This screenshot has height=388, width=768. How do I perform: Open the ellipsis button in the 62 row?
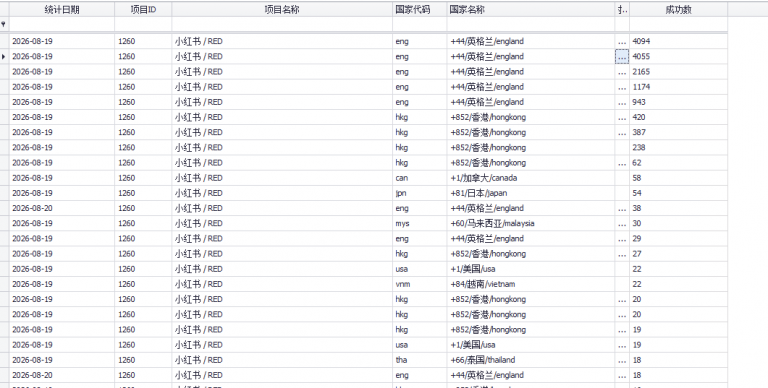pos(623,163)
